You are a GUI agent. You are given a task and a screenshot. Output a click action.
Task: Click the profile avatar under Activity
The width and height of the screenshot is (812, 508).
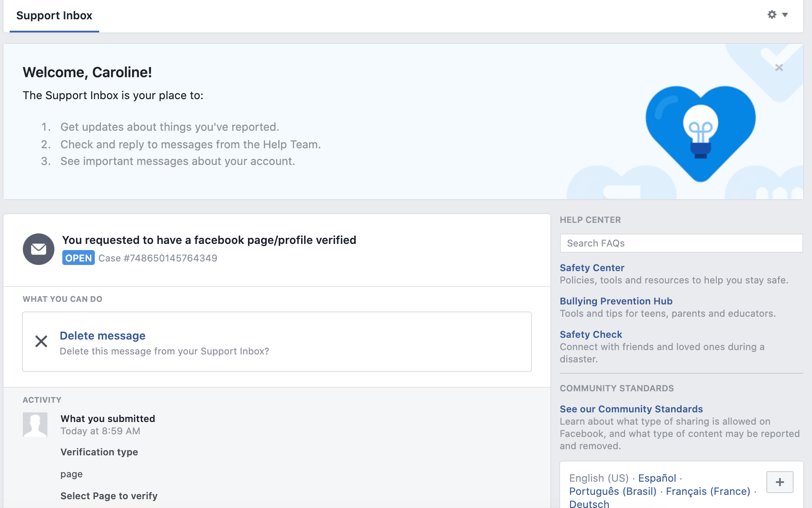click(x=35, y=424)
